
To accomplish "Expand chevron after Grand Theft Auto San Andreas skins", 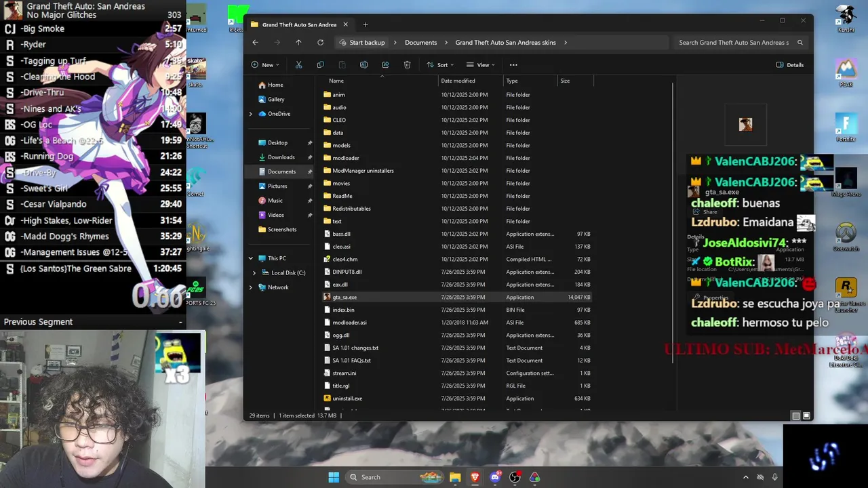I will [x=565, y=43].
